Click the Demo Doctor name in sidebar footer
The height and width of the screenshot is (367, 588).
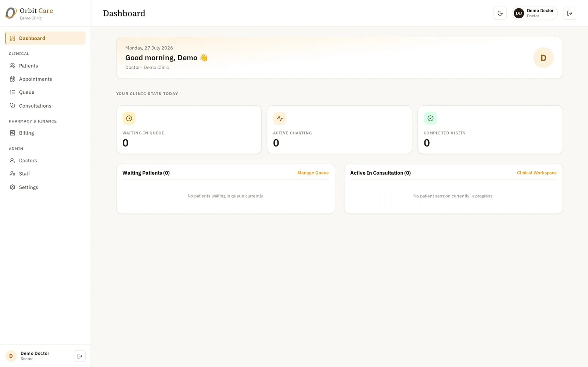click(x=35, y=353)
